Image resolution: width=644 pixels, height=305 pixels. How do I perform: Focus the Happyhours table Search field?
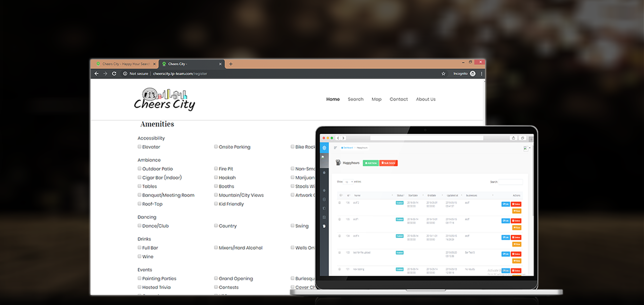tap(510, 182)
